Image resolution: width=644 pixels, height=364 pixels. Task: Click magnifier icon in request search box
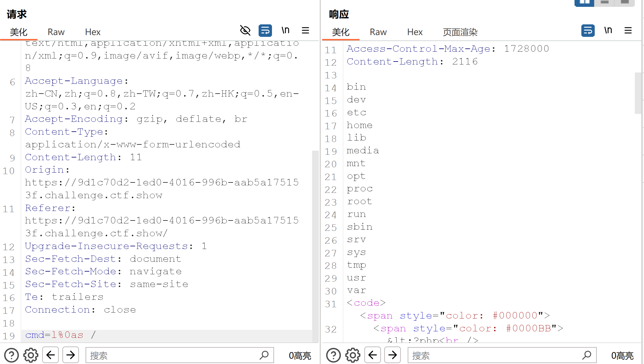(x=264, y=355)
